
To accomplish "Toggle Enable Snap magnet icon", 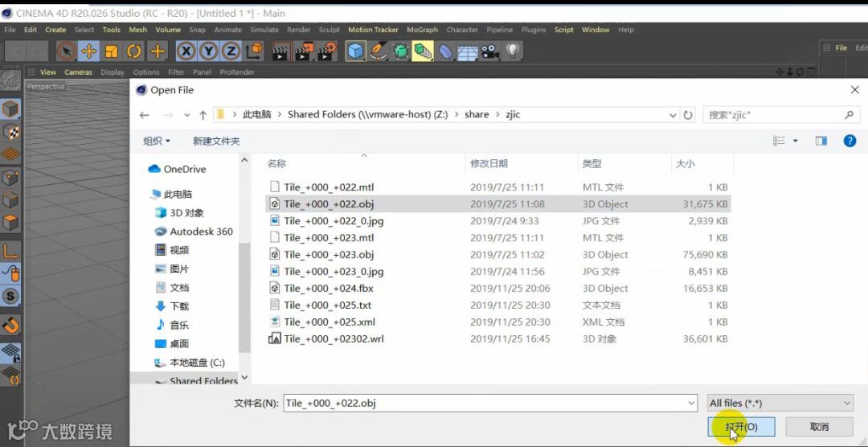I will coord(11,325).
